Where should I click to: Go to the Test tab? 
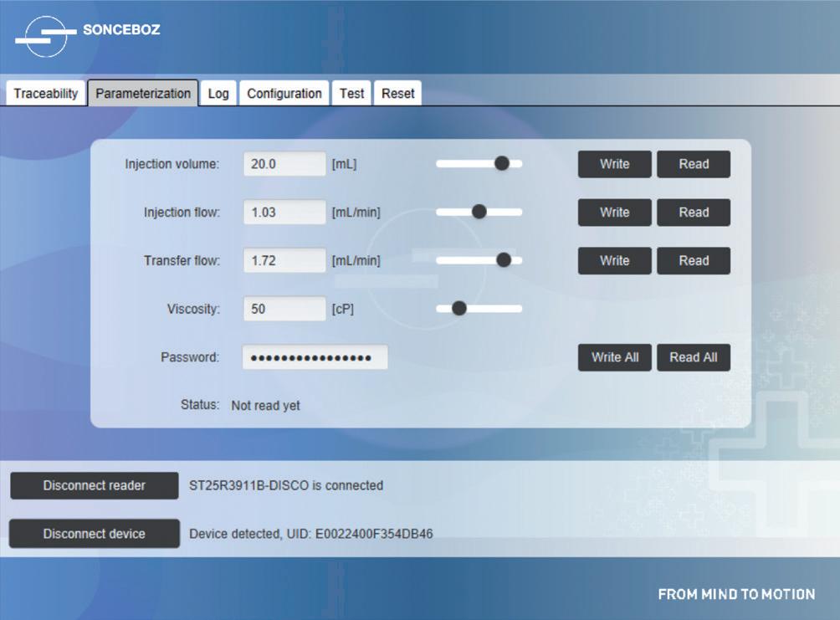tap(351, 93)
